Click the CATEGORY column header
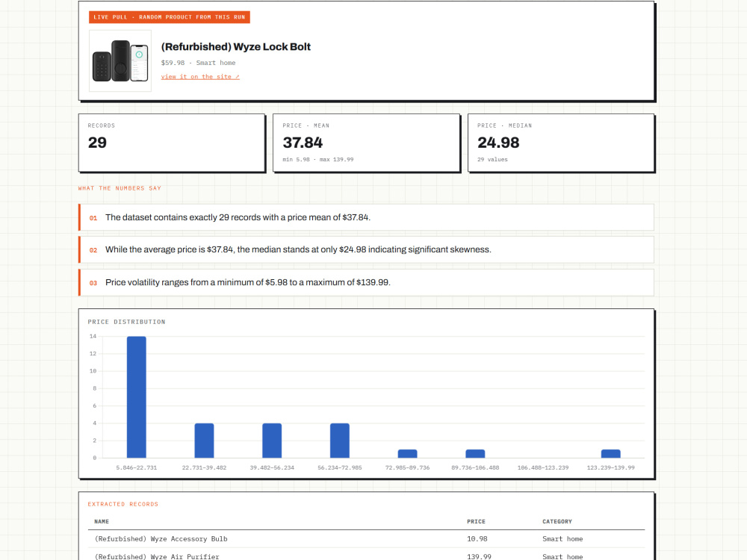Viewport: 747px width, 560px height. pos(557,521)
